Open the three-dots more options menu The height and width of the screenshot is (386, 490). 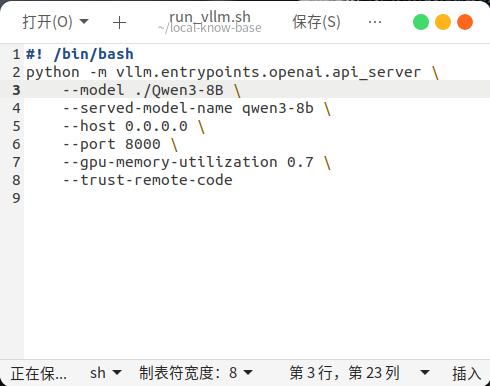click(375, 22)
